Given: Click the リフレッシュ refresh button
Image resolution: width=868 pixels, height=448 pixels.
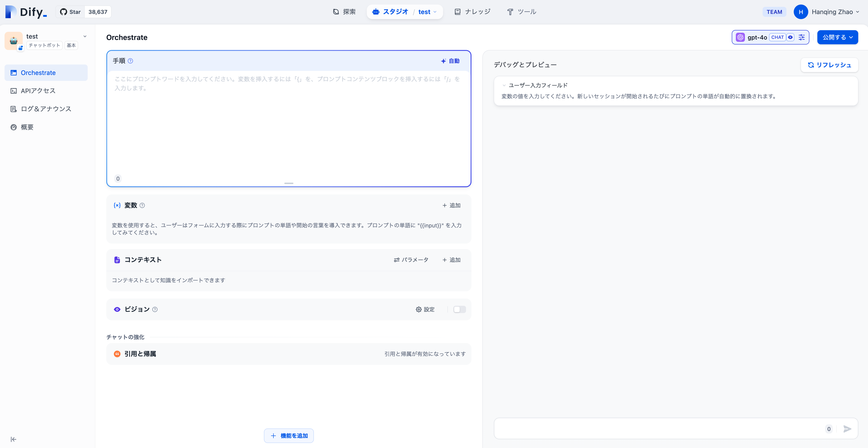Looking at the screenshot, I should point(829,65).
